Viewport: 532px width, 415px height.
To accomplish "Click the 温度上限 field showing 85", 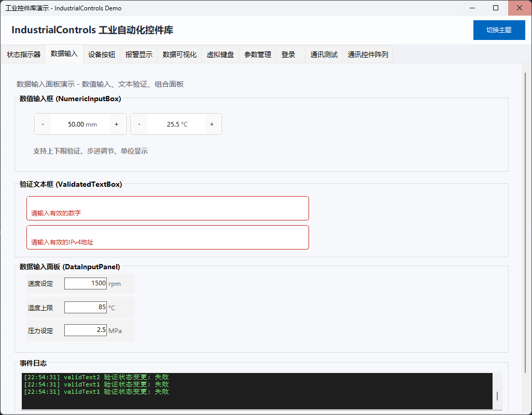I will [86, 307].
